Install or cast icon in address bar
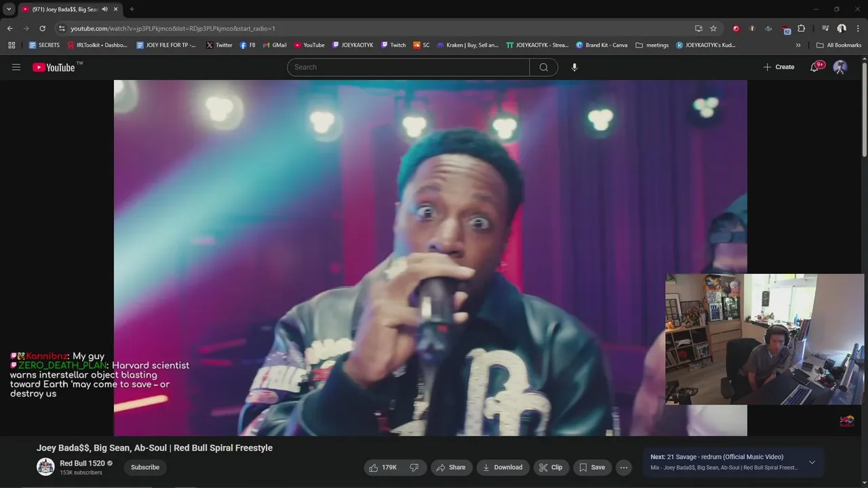The width and height of the screenshot is (868, 488). [698, 28]
